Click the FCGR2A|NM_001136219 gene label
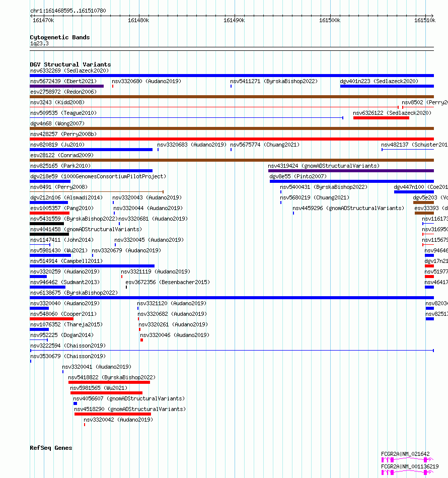The height and width of the screenshot is (478, 448). coord(410,467)
